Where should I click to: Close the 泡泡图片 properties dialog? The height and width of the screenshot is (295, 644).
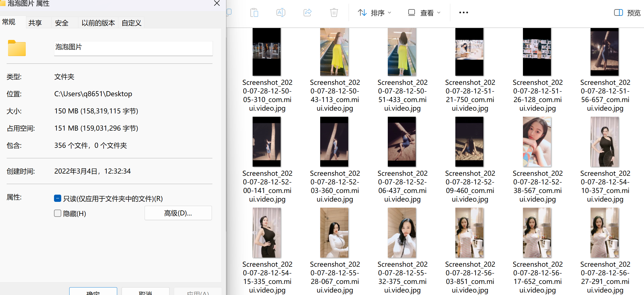217,3
